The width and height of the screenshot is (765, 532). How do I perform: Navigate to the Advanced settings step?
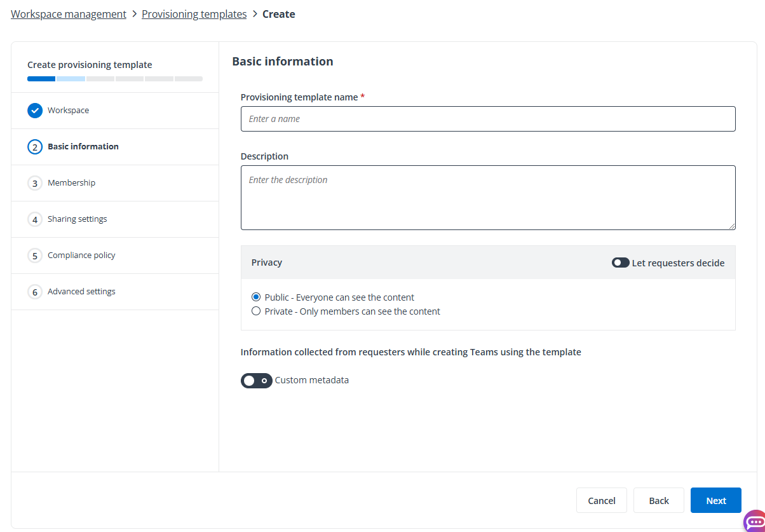pos(81,291)
